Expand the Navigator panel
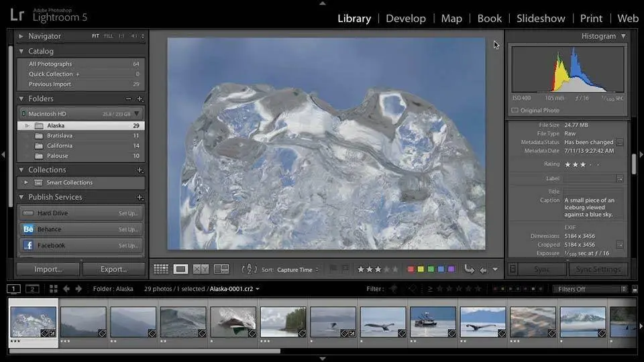644x362 pixels. [21, 36]
